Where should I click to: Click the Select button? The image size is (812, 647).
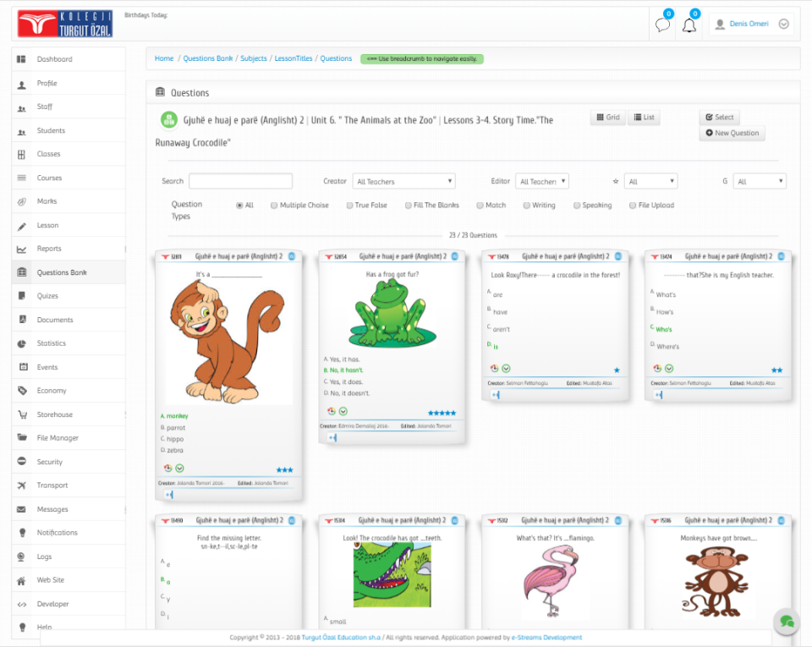(x=719, y=117)
